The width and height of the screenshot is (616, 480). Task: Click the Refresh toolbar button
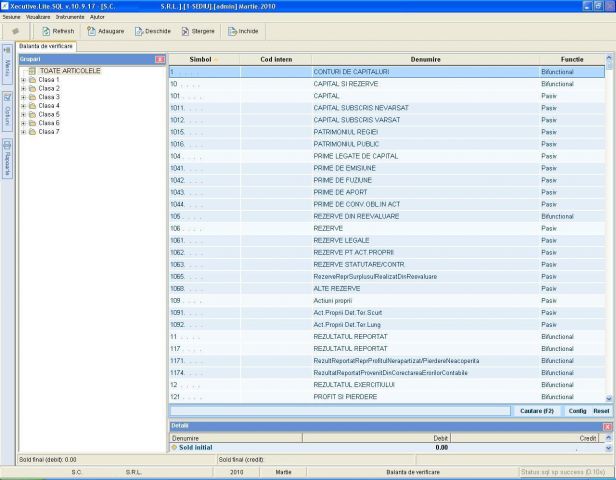click(x=58, y=31)
